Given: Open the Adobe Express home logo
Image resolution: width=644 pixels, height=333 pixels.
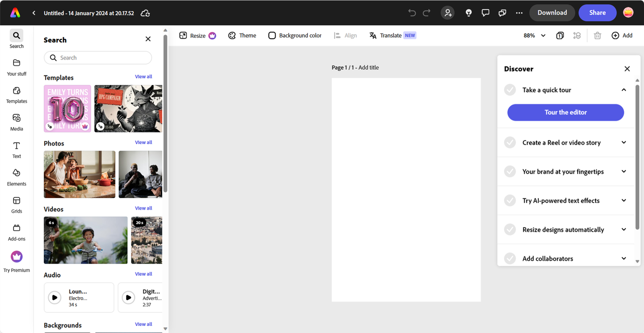Looking at the screenshot, I should (x=16, y=13).
